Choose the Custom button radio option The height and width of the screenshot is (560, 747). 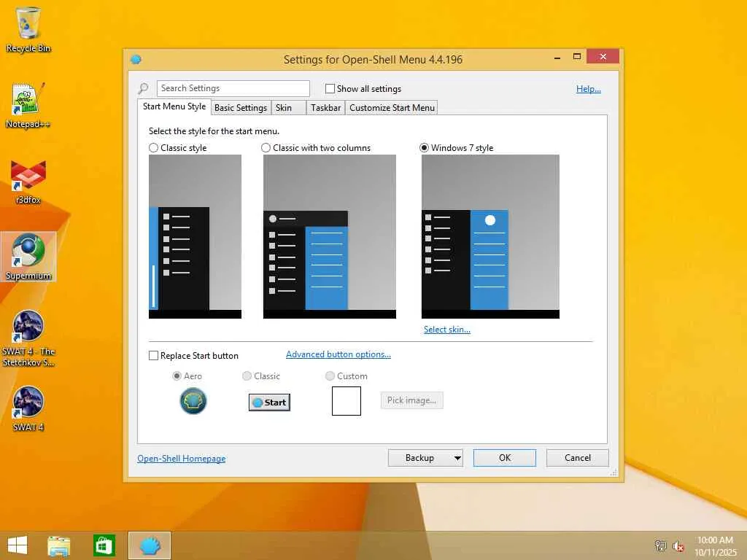pyautogui.click(x=330, y=376)
